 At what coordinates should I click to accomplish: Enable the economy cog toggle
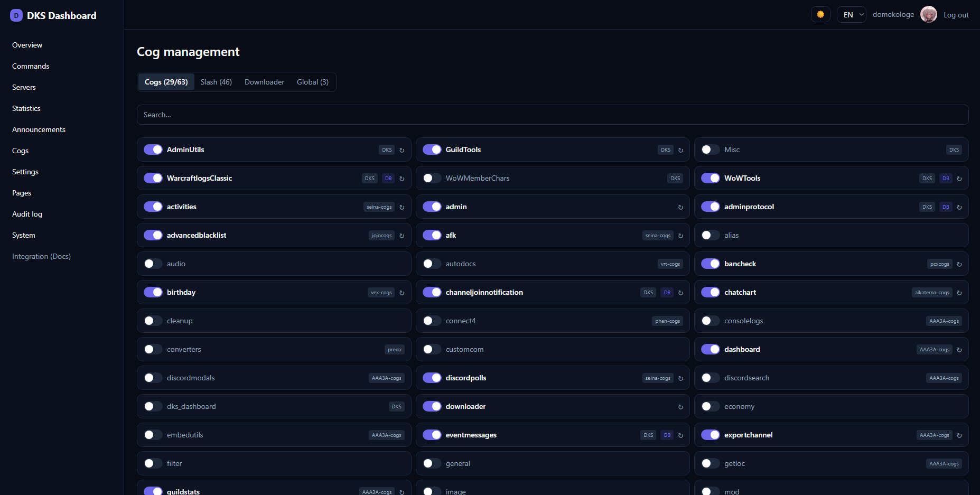pyautogui.click(x=711, y=406)
